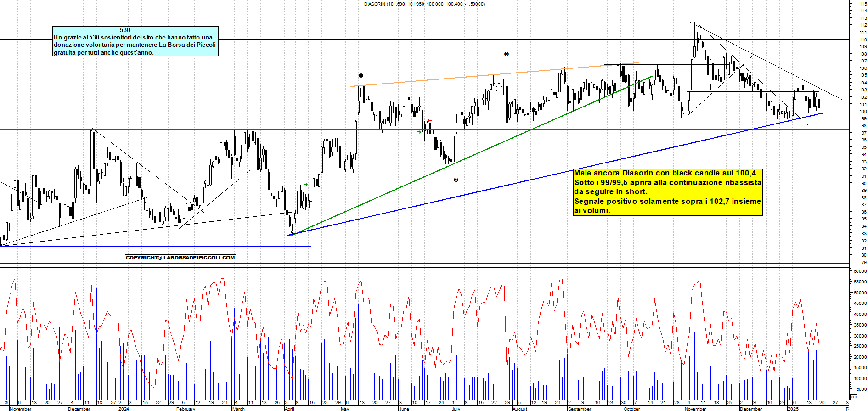Viewport: 868px width, 411px height.
Task: Click wave marker number 2 on chart
Action: point(456,180)
